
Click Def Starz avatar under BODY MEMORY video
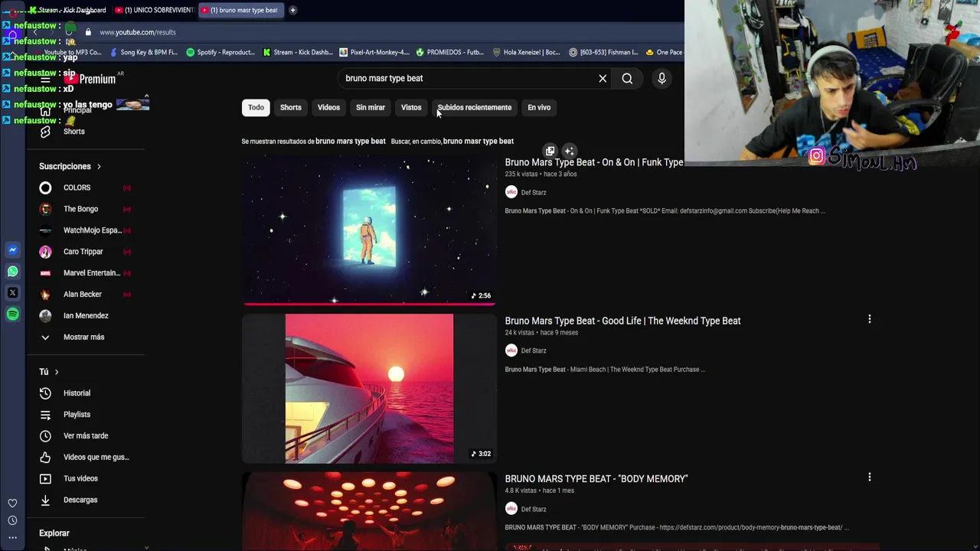click(511, 509)
